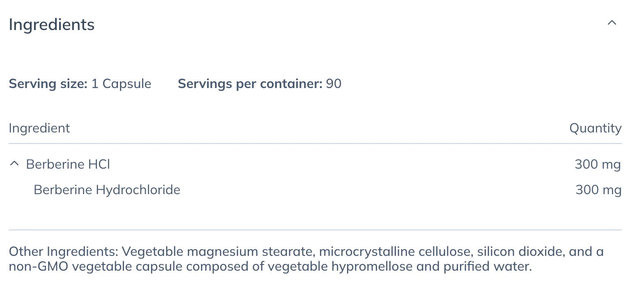Click the servings value 90

click(x=333, y=84)
